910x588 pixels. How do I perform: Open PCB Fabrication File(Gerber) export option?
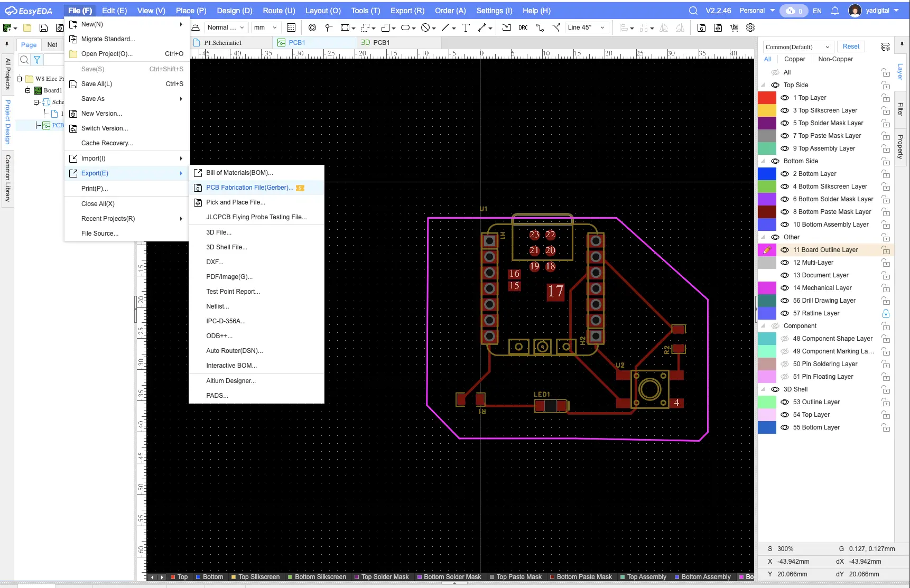click(x=249, y=188)
